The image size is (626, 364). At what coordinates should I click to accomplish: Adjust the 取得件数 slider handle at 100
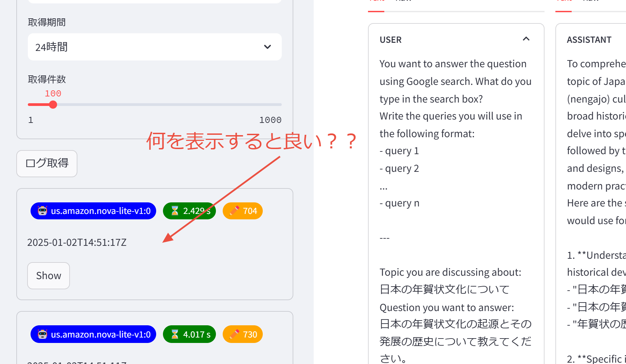[53, 105]
